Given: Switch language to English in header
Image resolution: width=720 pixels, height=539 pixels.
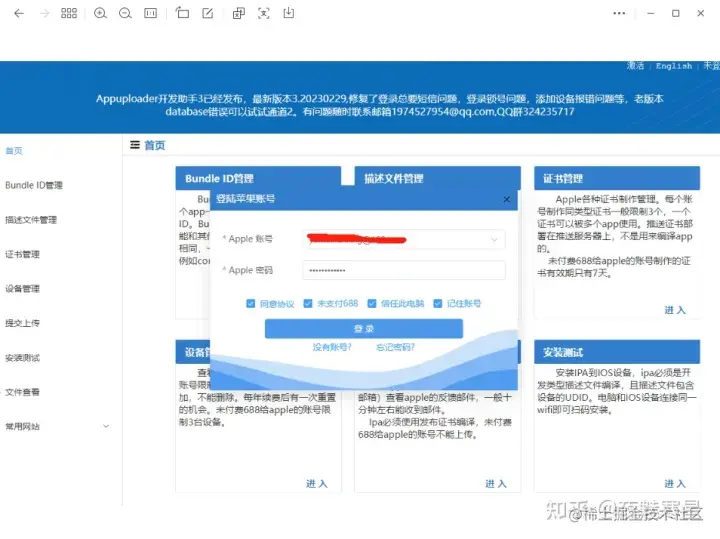Looking at the screenshot, I should pyautogui.click(x=674, y=66).
